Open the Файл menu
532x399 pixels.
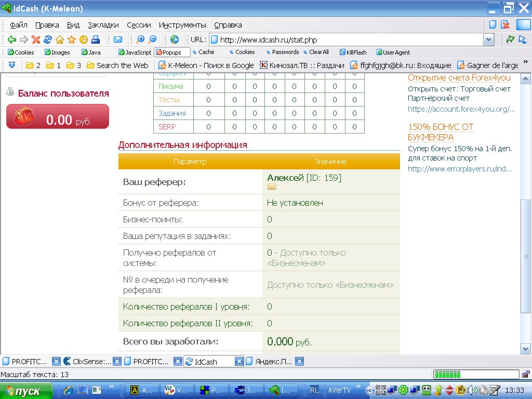click(19, 25)
